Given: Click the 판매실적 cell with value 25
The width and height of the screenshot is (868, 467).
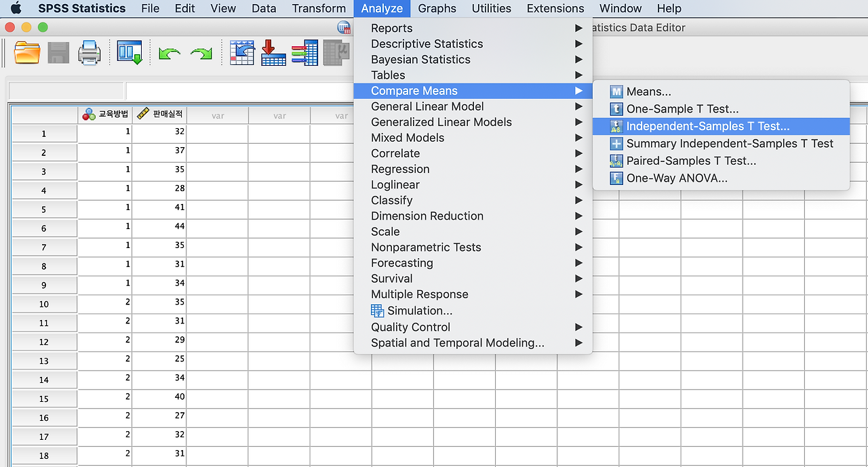Looking at the screenshot, I should pyautogui.click(x=159, y=361).
